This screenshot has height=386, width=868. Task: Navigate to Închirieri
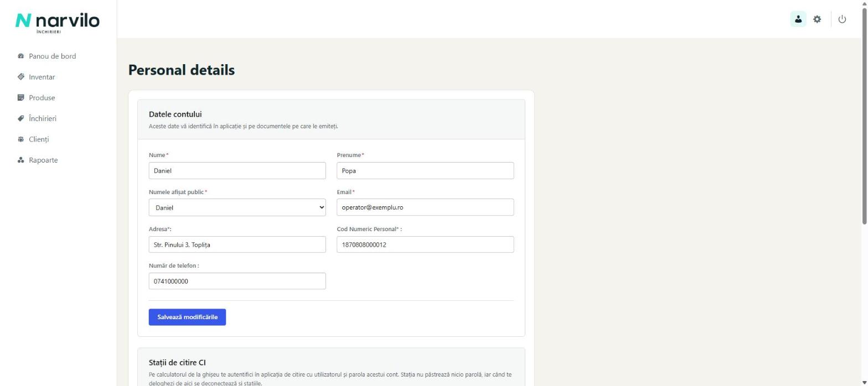[43, 118]
